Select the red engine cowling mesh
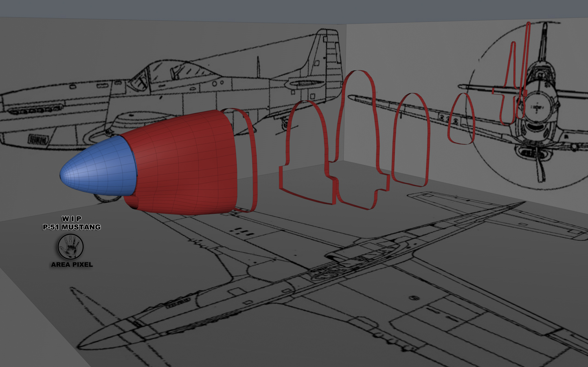The height and width of the screenshot is (367, 588). pyautogui.click(x=185, y=163)
